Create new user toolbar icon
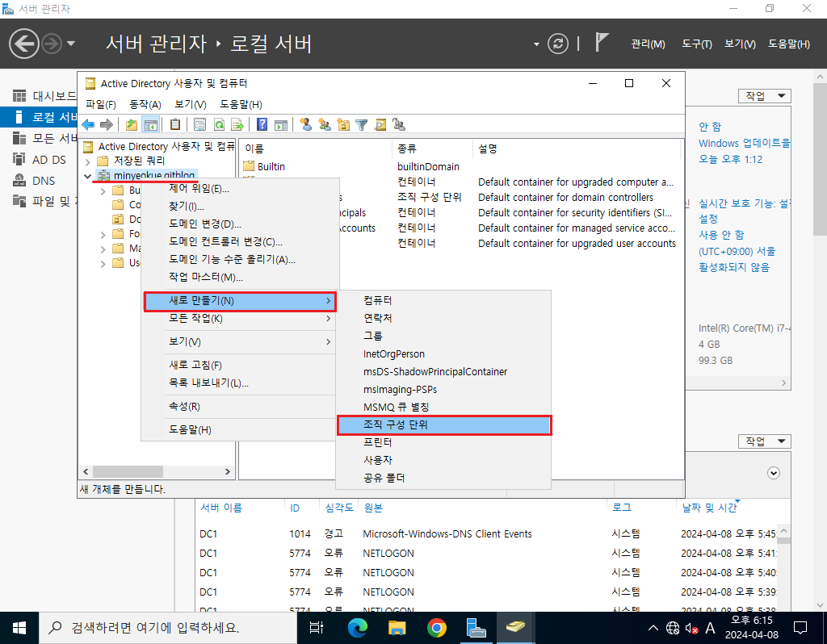The width and height of the screenshot is (827, 644). 305,125
